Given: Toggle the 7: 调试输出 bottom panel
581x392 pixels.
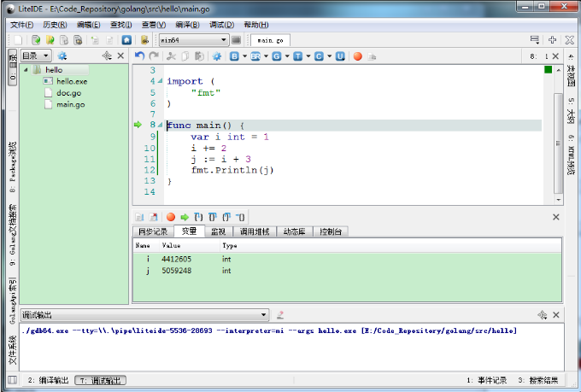Looking at the screenshot, I should tap(101, 380).
